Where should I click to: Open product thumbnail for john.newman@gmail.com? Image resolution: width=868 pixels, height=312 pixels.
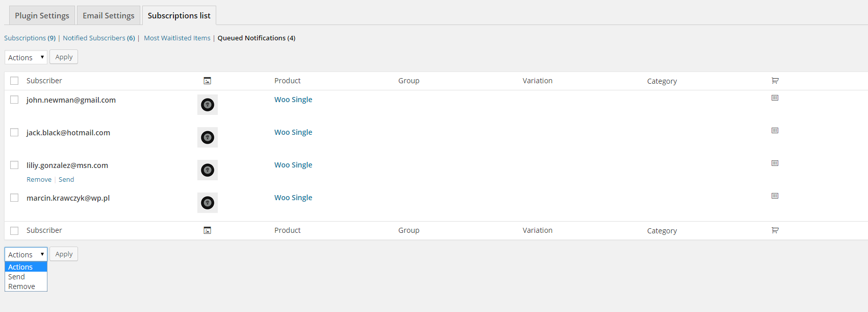[208, 105]
